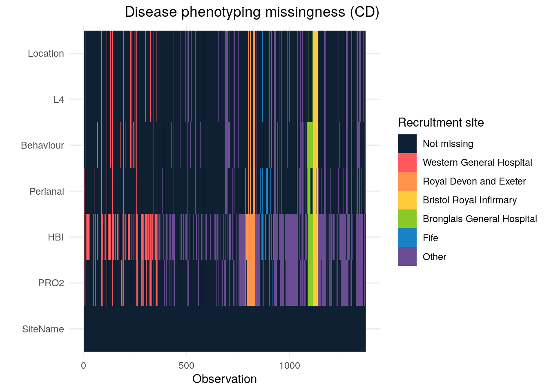The width and height of the screenshot is (549, 392).
Task: Click the blue Fife legend swatch
Action: pos(407,238)
